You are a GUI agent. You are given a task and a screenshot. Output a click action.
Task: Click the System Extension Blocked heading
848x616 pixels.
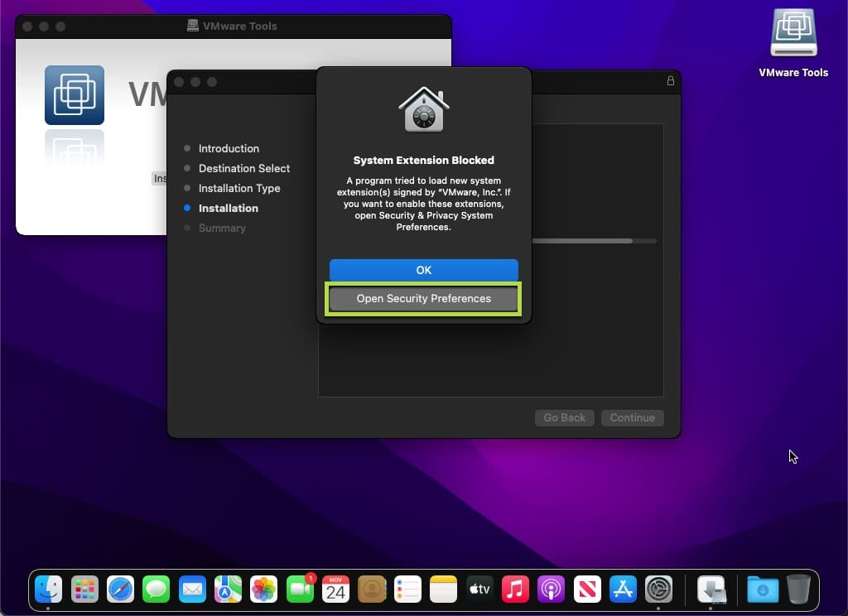(423, 160)
